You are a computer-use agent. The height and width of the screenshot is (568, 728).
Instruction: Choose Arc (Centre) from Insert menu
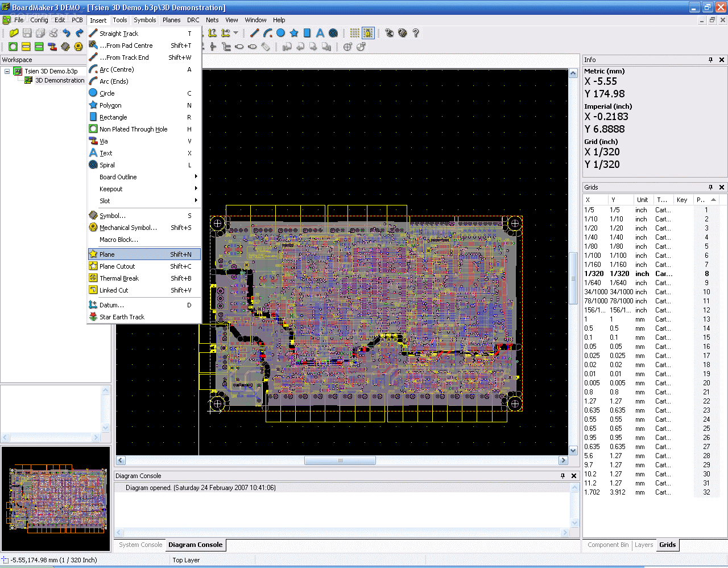144,69
